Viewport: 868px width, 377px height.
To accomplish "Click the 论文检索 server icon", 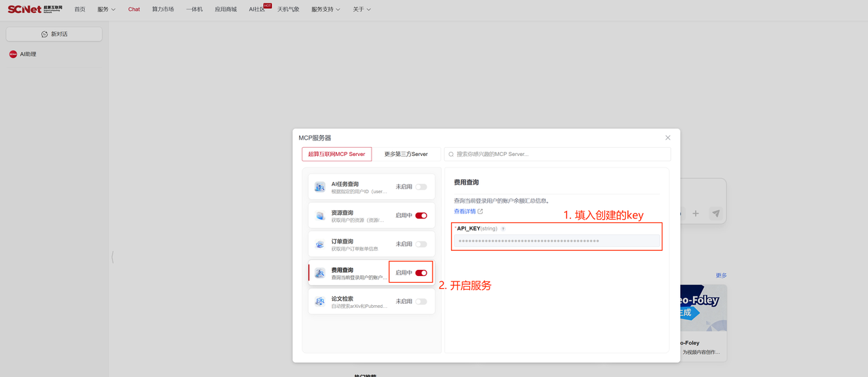I will tap(319, 302).
